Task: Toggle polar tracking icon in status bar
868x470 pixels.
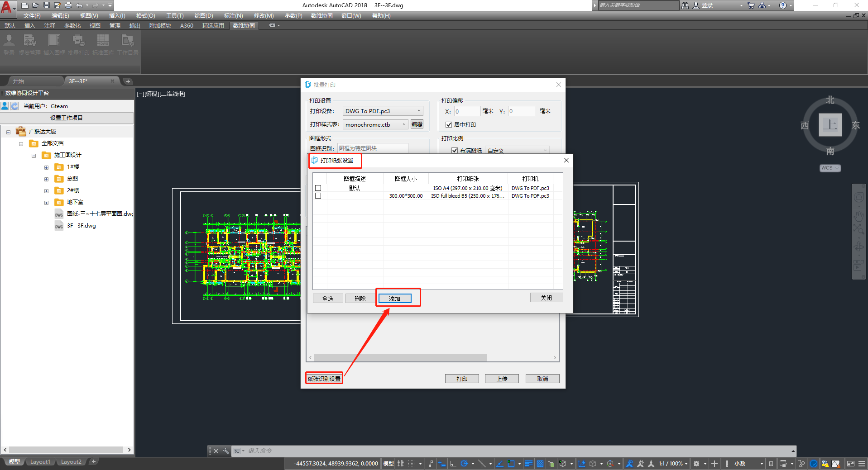Action: (464, 464)
